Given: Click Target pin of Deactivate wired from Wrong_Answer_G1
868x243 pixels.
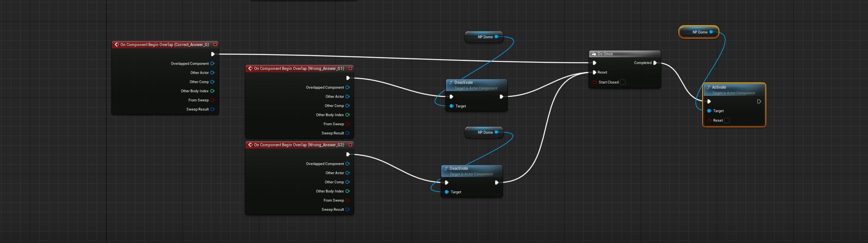Looking at the screenshot, I should coord(451,106).
